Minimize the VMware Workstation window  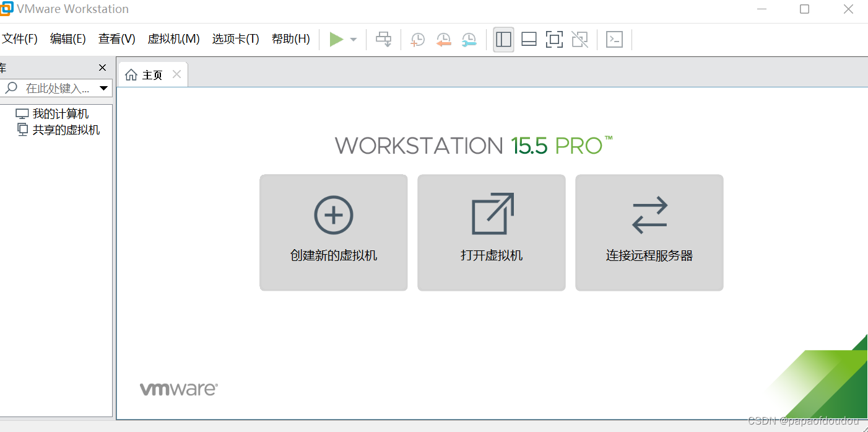[x=760, y=9]
